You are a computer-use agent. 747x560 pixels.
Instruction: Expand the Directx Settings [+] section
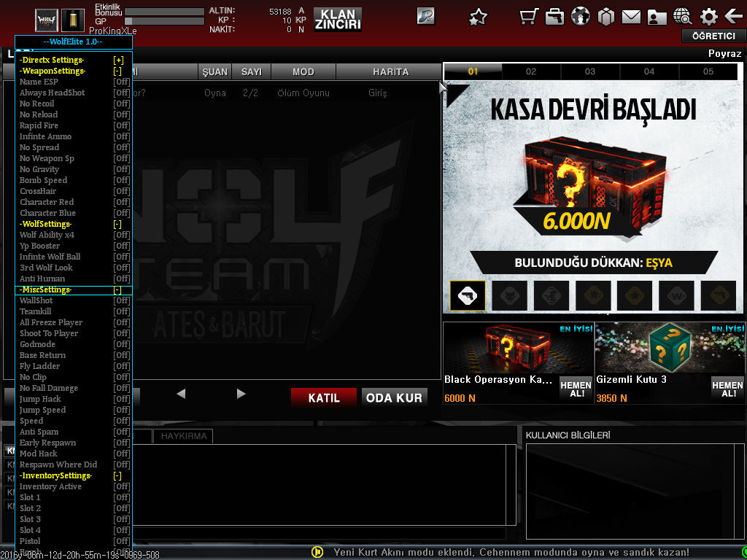point(118,60)
